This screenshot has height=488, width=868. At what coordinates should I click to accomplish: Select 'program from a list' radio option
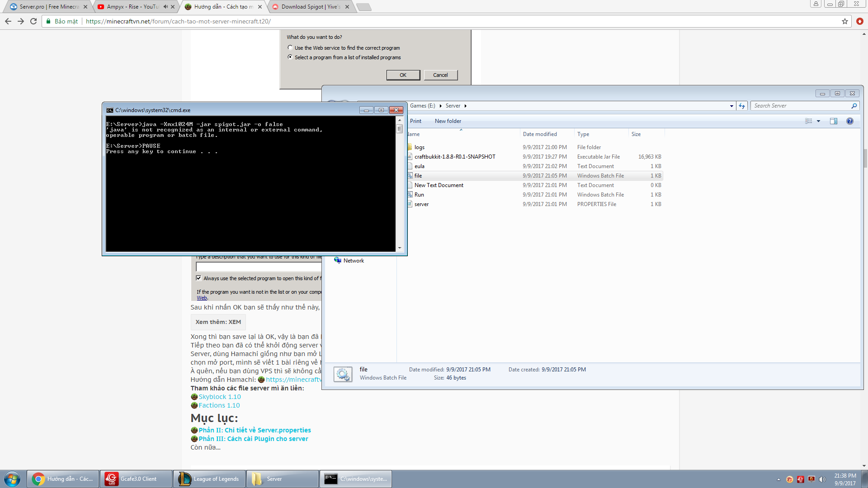tap(290, 57)
